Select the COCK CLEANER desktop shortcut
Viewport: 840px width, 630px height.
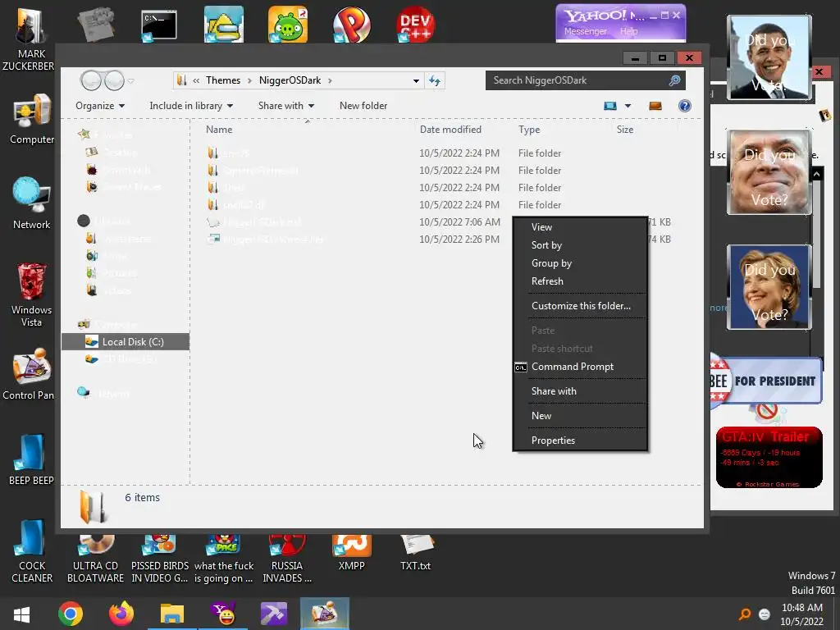coord(32,552)
